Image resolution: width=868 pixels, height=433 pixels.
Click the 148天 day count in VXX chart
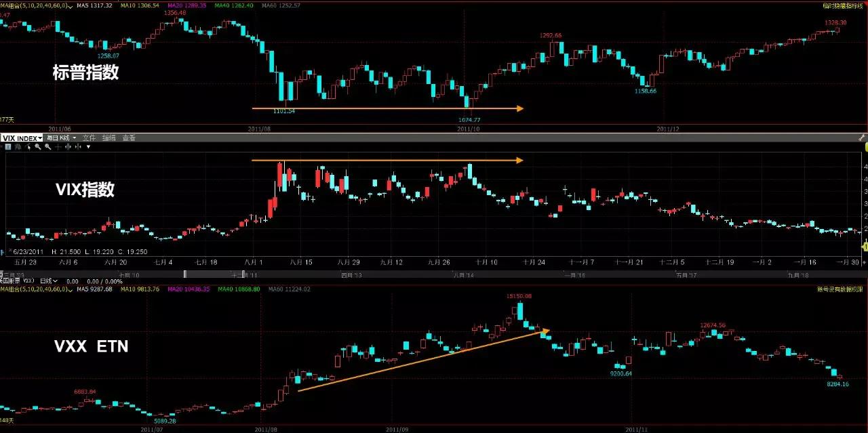[x=7, y=421]
